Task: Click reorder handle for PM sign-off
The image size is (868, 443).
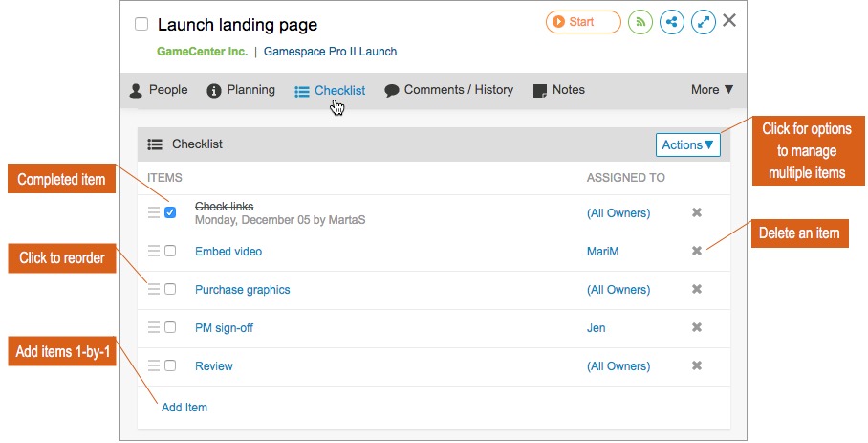Action: pos(154,327)
